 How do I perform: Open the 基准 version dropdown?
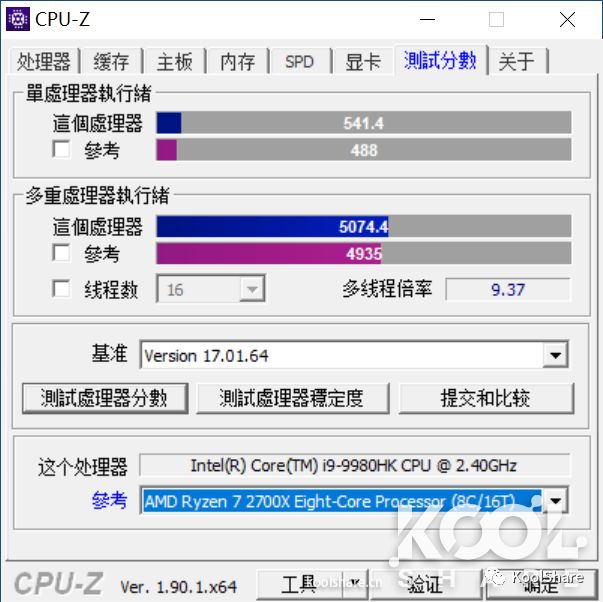(555, 355)
